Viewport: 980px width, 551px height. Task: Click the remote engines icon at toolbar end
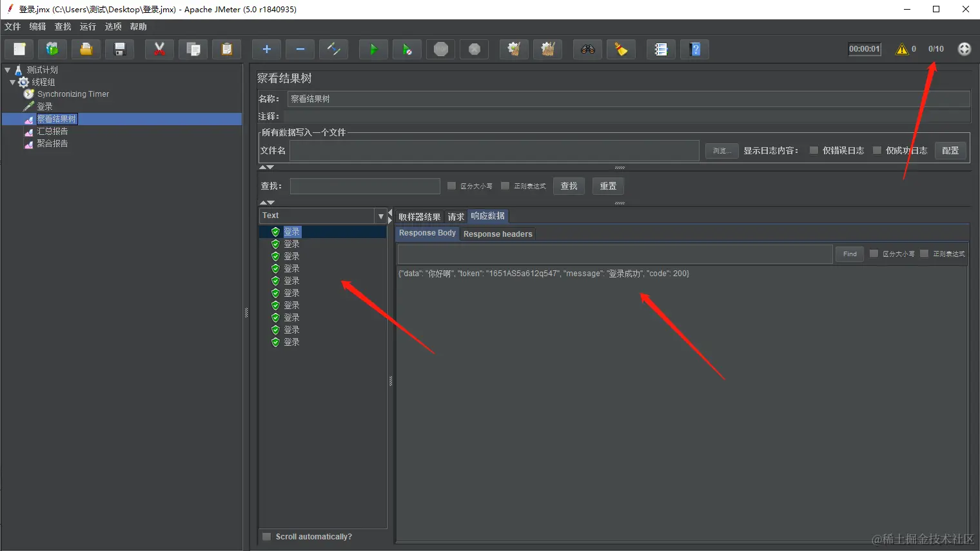pyautogui.click(x=965, y=49)
